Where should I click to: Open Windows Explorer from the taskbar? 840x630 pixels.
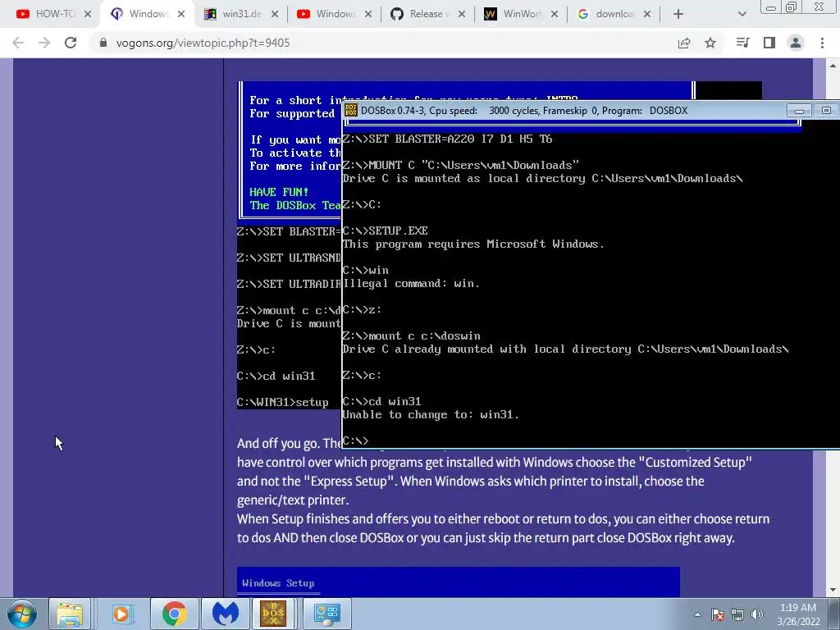click(x=71, y=614)
